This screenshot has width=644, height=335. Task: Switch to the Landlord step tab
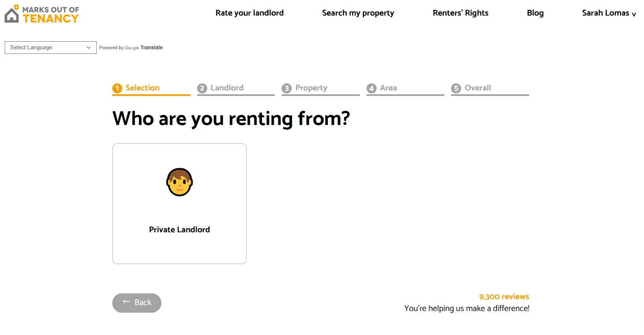click(227, 88)
